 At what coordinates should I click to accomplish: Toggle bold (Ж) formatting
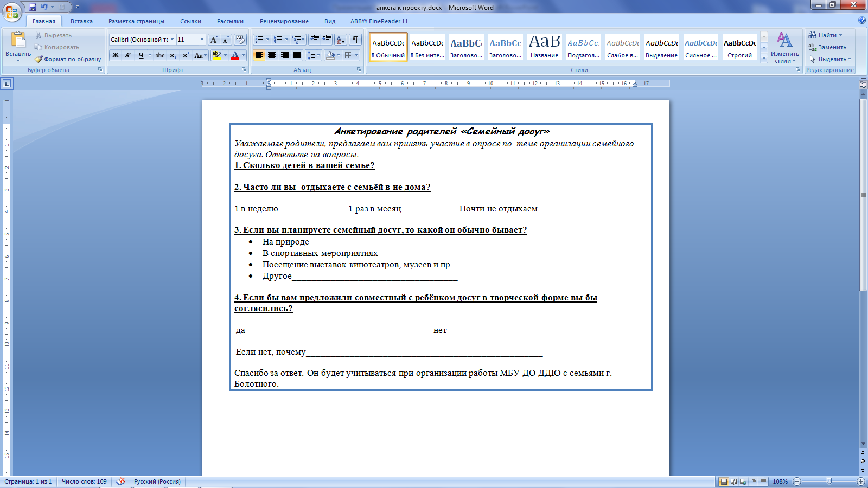pos(115,55)
